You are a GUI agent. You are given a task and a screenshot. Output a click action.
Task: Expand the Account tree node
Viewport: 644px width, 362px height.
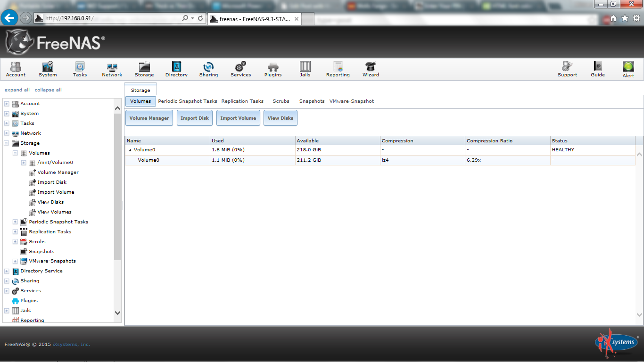7,104
